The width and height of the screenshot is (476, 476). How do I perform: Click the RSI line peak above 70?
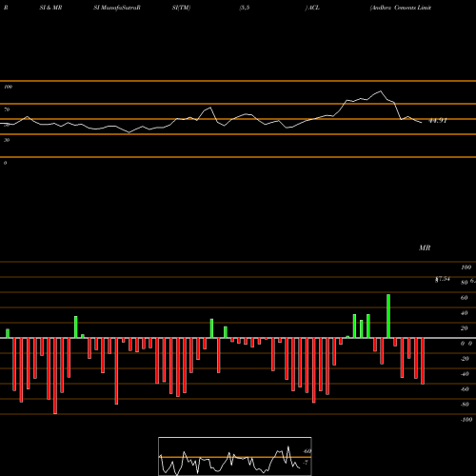click(x=381, y=91)
